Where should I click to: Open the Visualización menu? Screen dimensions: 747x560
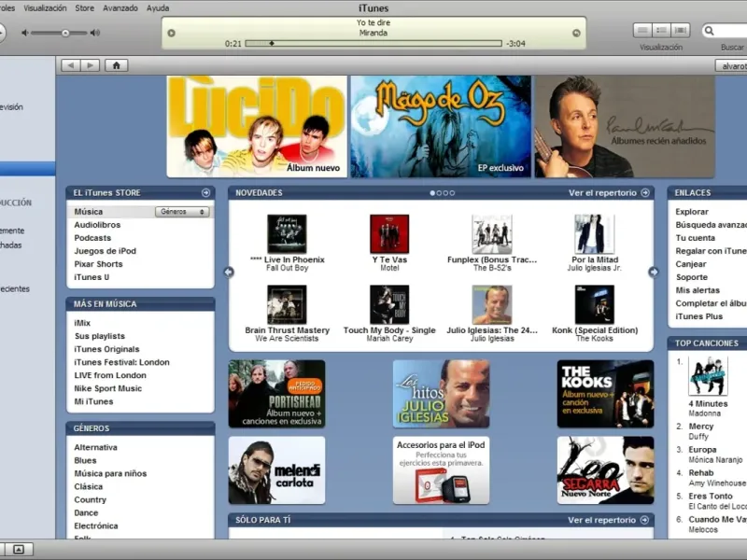[45, 8]
